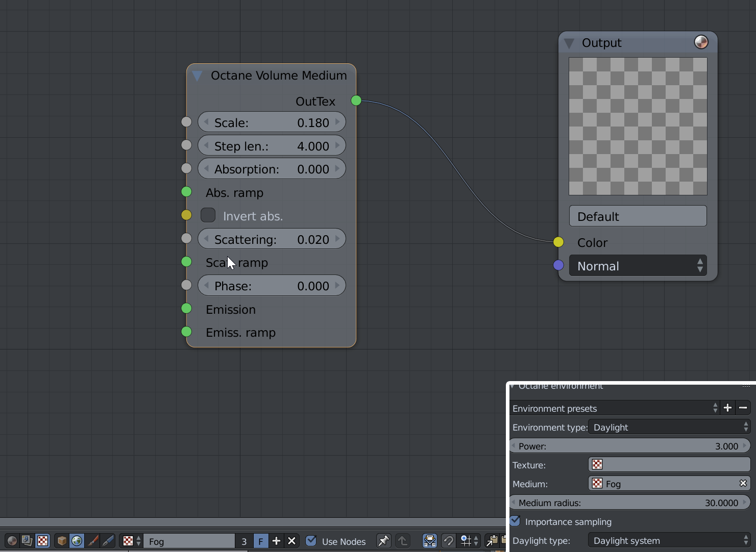
Task: Click the Scat. ramp input socket
Action: (186, 262)
